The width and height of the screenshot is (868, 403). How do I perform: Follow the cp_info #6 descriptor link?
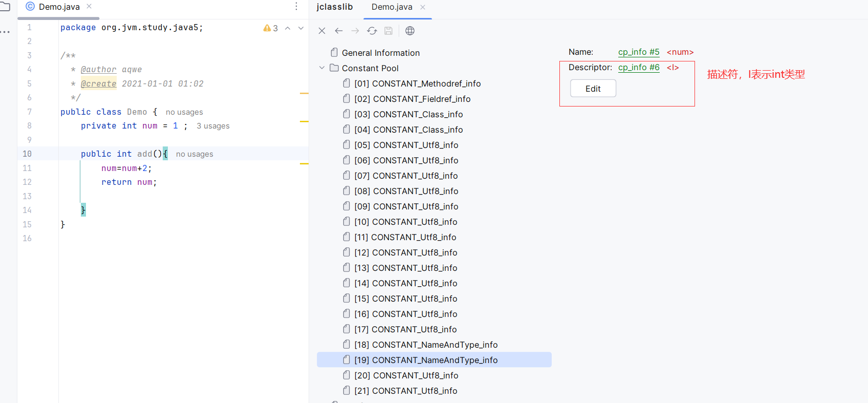(x=639, y=68)
